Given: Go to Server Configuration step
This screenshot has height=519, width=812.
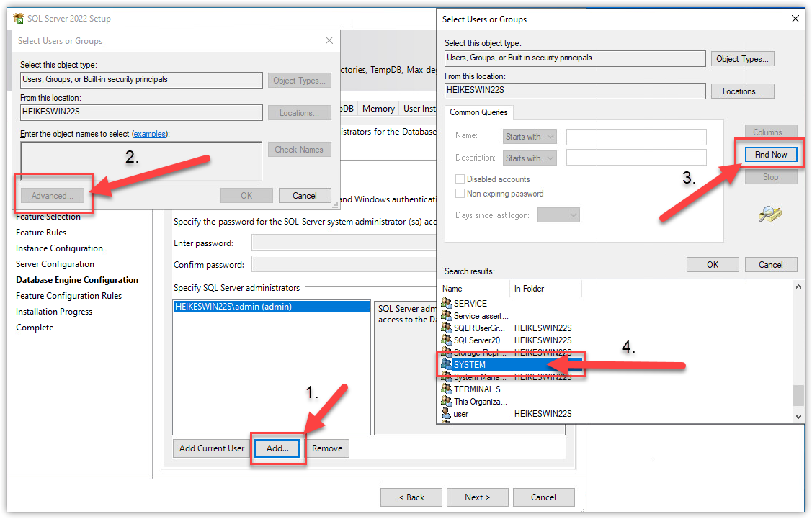Looking at the screenshot, I should point(55,264).
